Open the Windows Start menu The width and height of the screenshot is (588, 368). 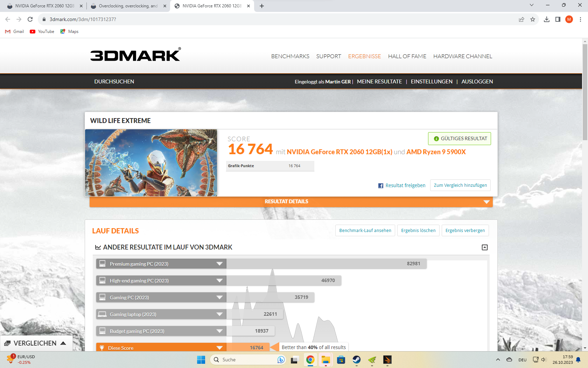coord(201,360)
